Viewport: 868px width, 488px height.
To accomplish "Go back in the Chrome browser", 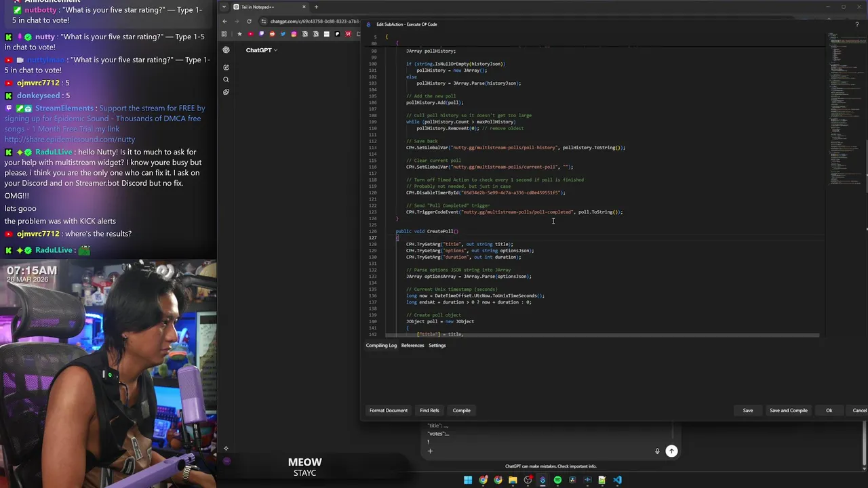I will (224, 21).
